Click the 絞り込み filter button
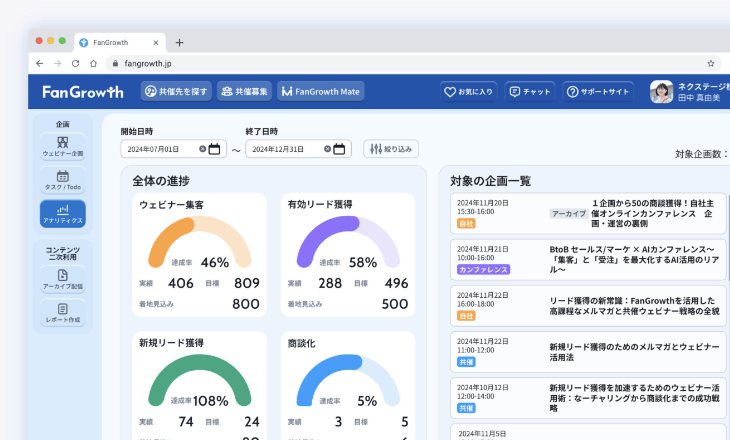Viewport: 730px width, 440px height. tap(391, 149)
